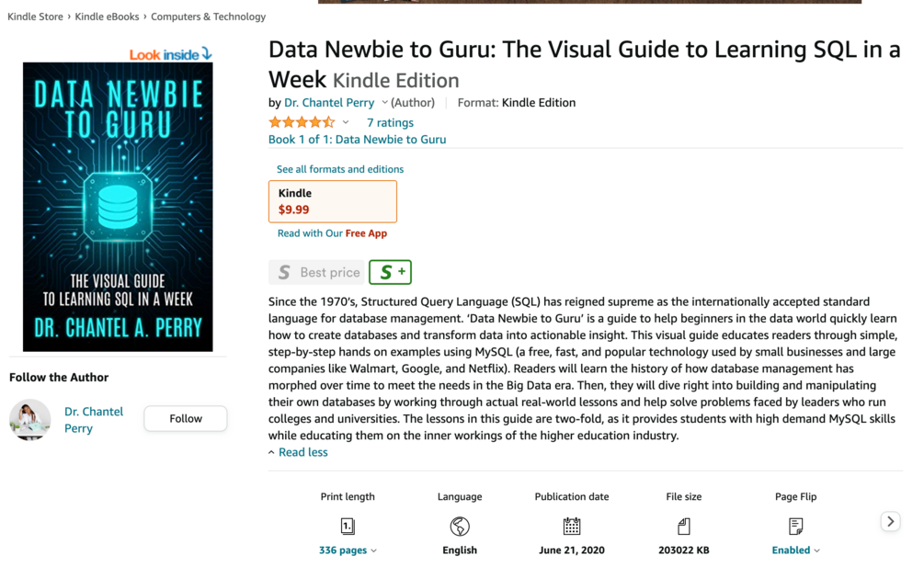Open the 7 ratings link
Image resolution: width=924 pixels, height=567 pixels.
pos(390,121)
